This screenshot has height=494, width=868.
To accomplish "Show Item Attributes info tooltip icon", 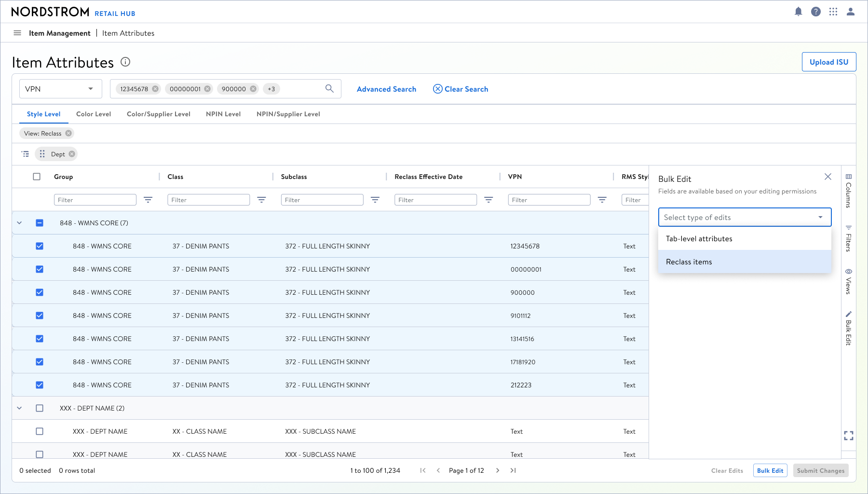I will coord(125,62).
